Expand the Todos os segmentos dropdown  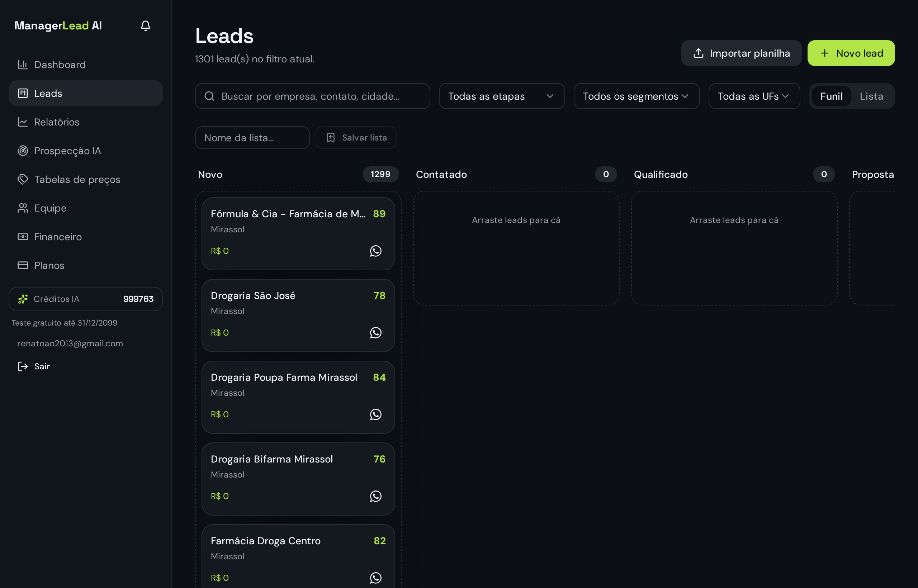click(x=637, y=96)
